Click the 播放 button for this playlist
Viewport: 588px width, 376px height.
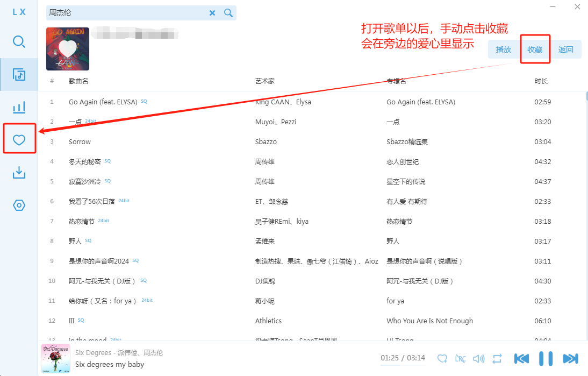point(504,49)
